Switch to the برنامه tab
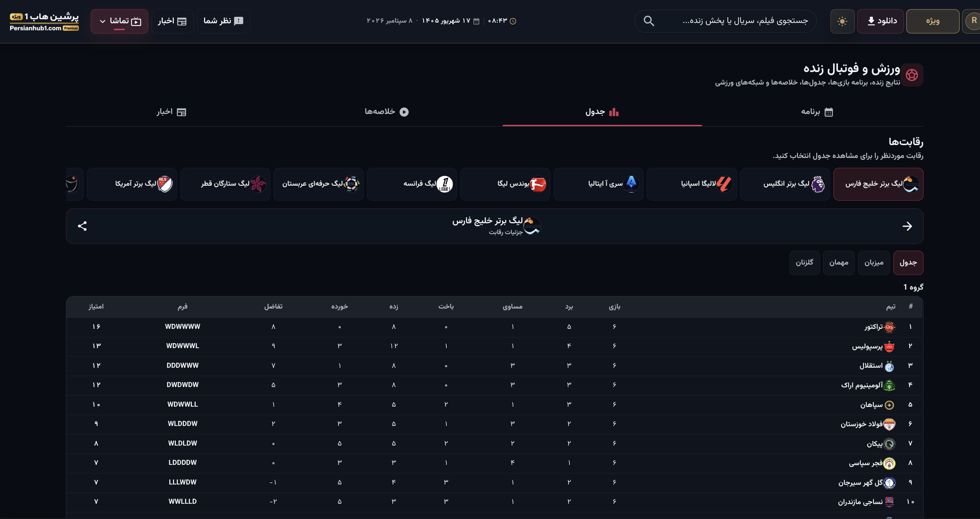This screenshot has height=519, width=980. click(817, 112)
